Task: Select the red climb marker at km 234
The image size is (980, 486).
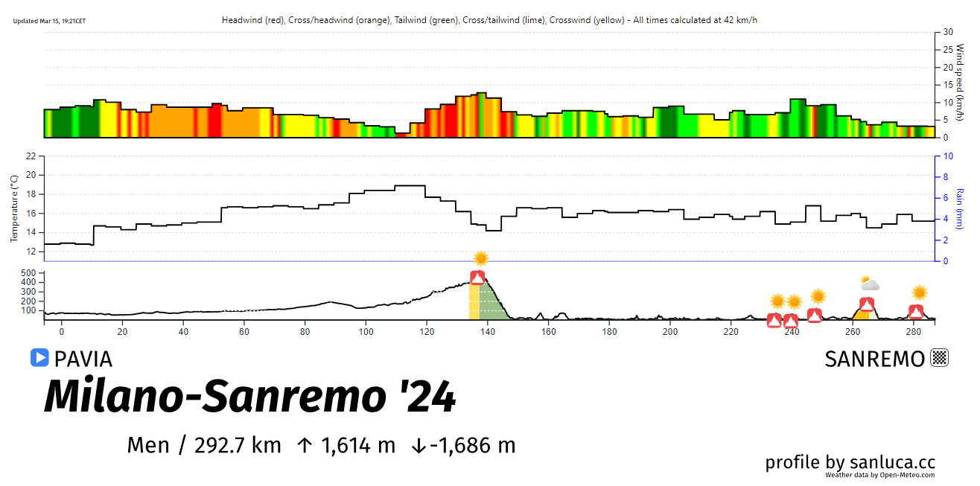Action: click(774, 321)
